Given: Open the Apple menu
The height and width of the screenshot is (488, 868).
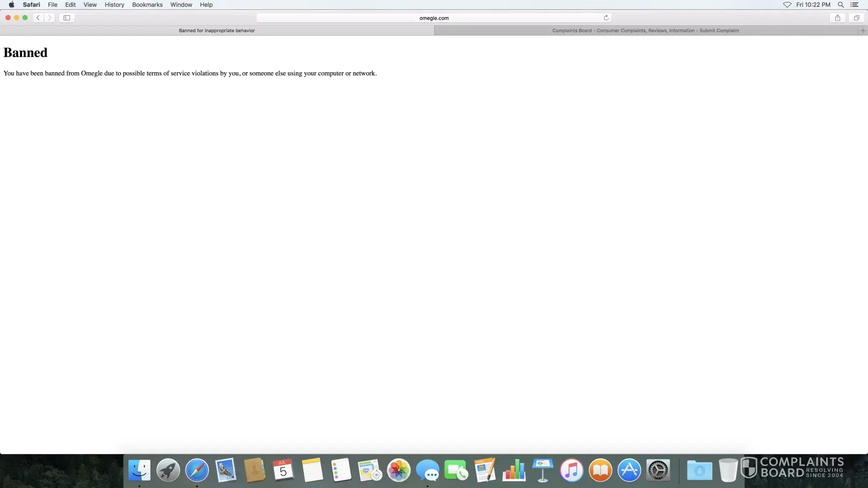Looking at the screenshot, I should pos(11,4).
